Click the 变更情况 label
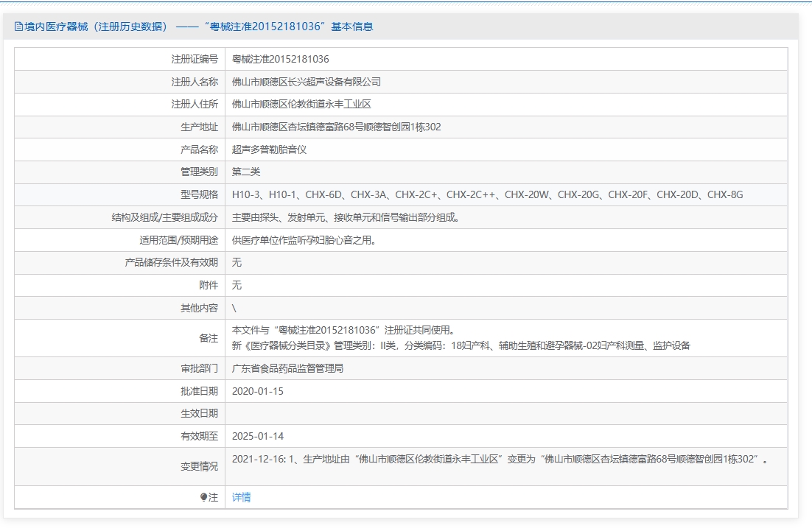812x531 pixels. click(x=200, y=466)
